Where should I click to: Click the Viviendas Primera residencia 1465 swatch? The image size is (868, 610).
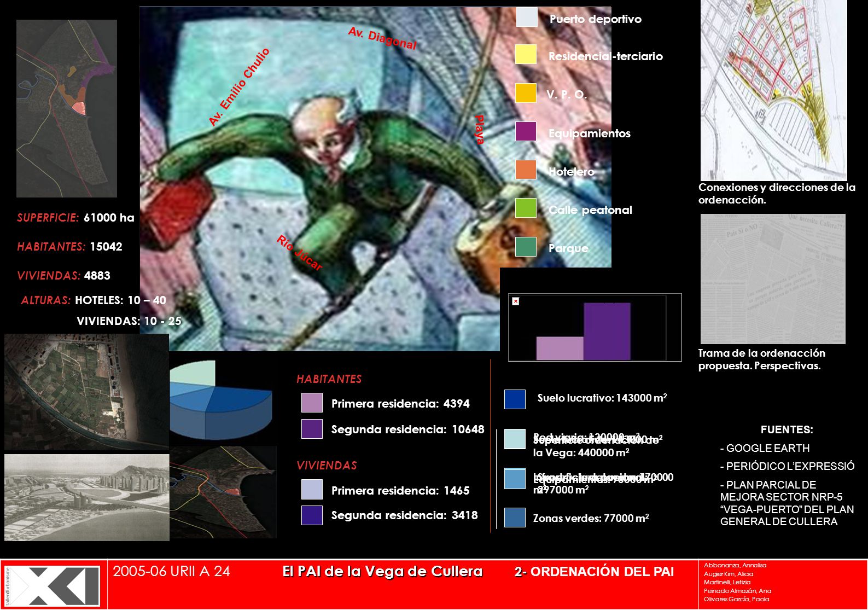pos(312,489)
